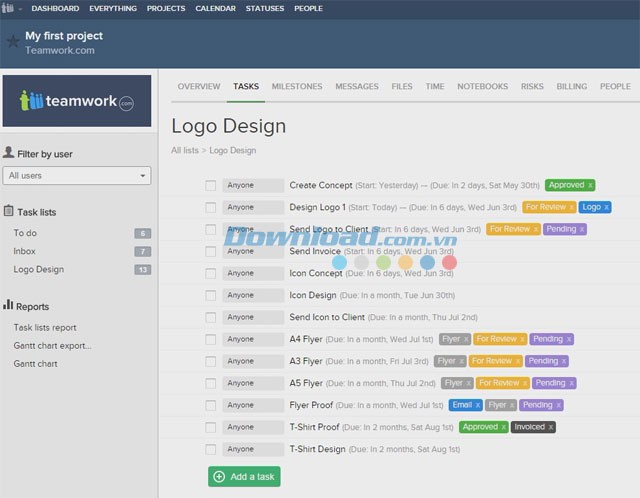Star the My first project favorite icon
This screenshot has width=640, height=498.
pos(13,41)
